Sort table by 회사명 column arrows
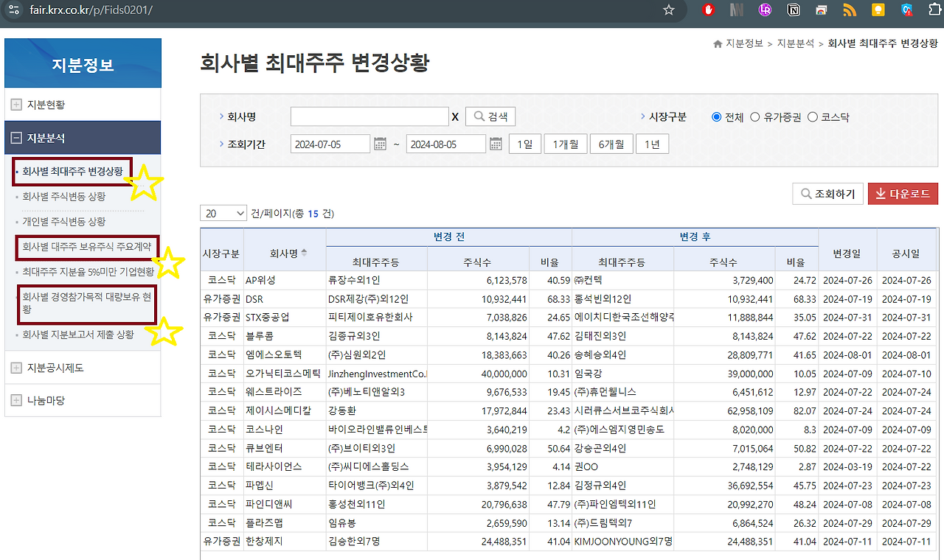Screen dimensions: 944x560 (305, 253)
